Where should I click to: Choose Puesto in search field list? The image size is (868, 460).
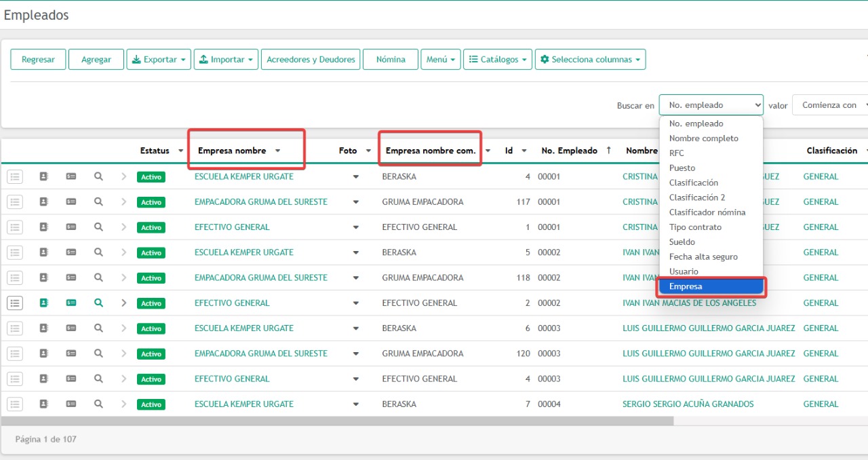click(x=711, y=168)
